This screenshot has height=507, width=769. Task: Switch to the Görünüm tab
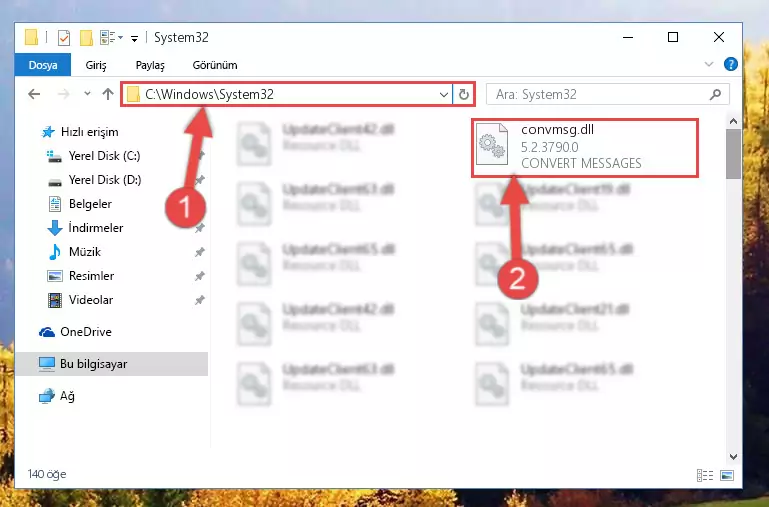[x=215, y=65]
